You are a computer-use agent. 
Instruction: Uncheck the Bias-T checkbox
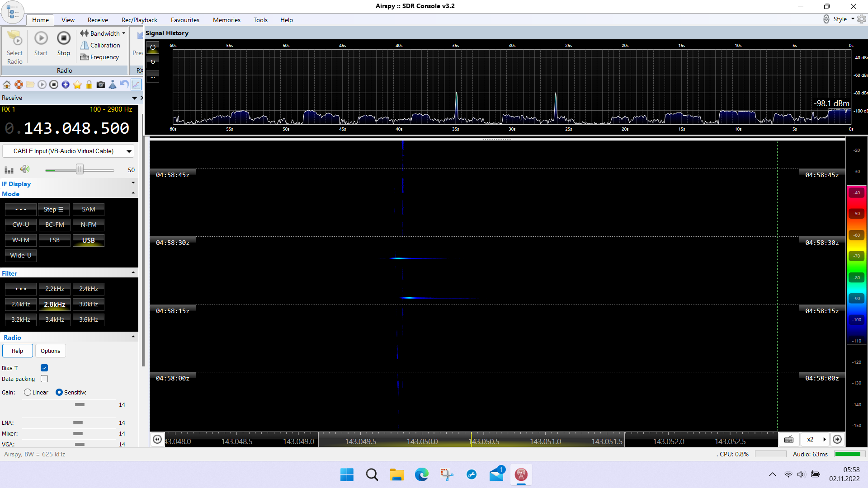tap(44, 368)
